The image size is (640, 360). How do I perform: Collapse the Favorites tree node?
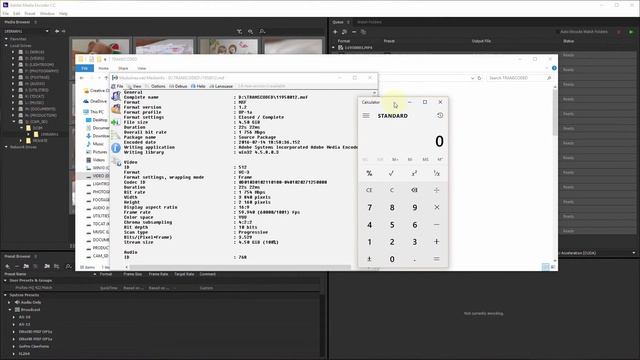(6, 39)
